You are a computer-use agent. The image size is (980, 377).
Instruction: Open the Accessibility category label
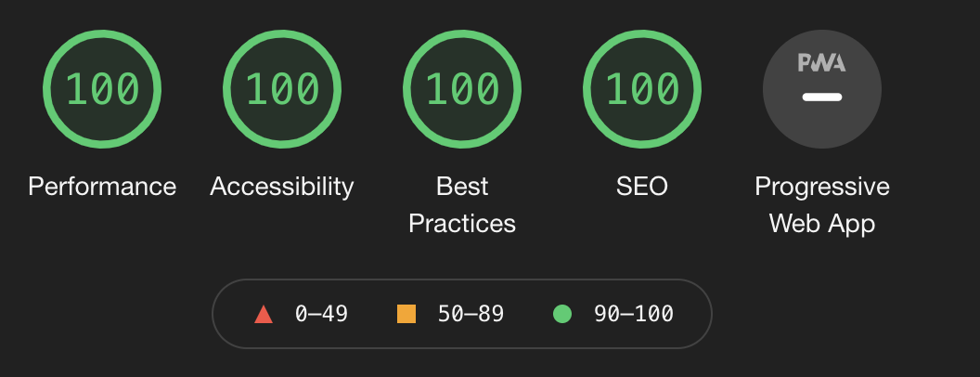point(282,187)
